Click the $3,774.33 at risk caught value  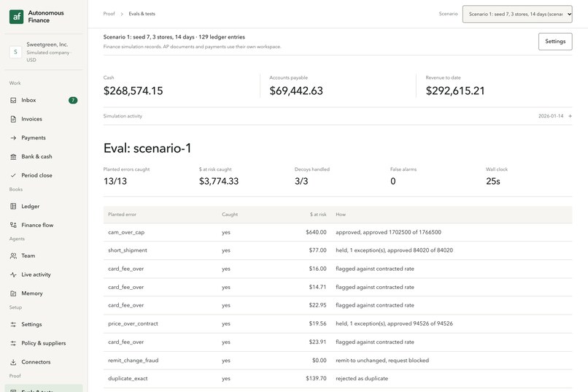(x=219, y=181)
